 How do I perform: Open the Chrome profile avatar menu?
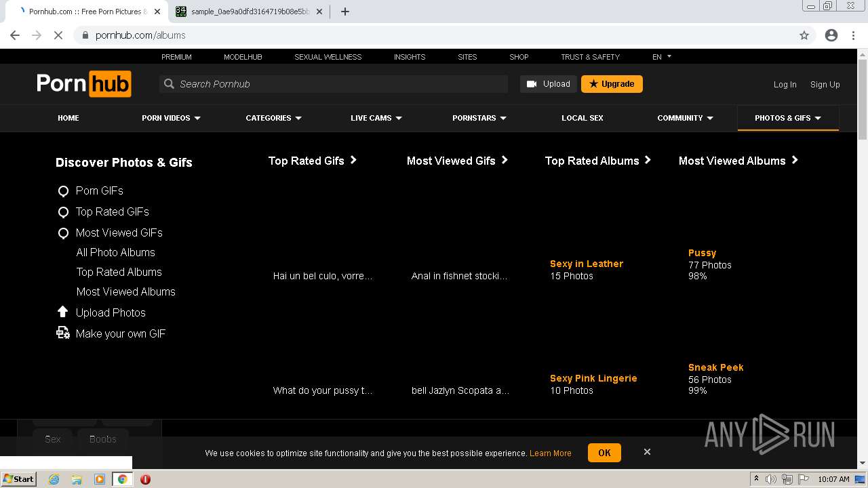click(x=831, y=35)
